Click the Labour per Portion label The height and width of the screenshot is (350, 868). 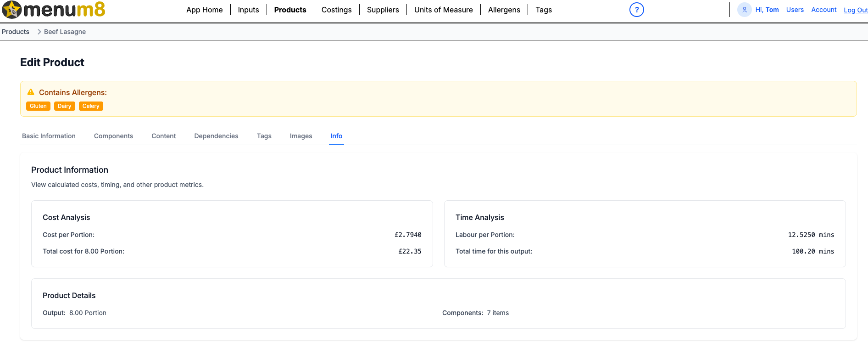pos(485,235)
